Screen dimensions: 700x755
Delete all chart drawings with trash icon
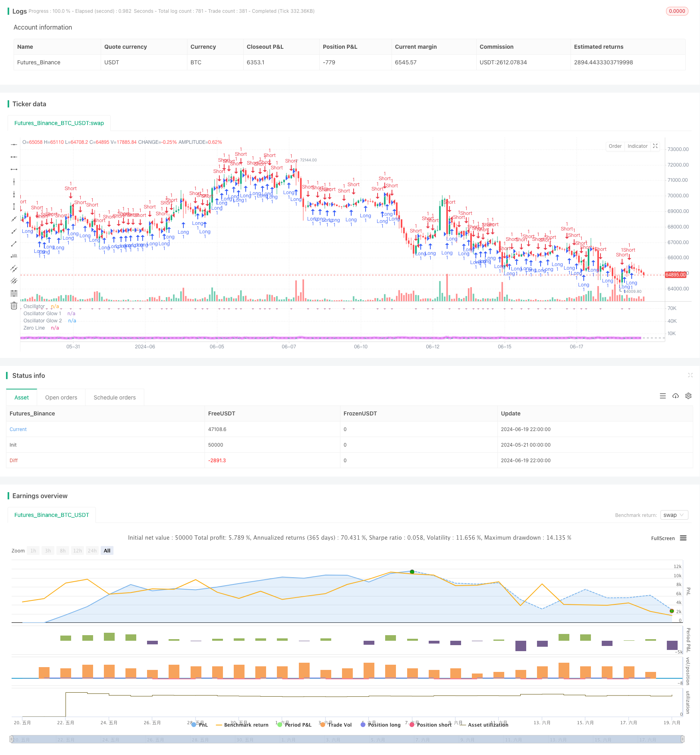14,306
